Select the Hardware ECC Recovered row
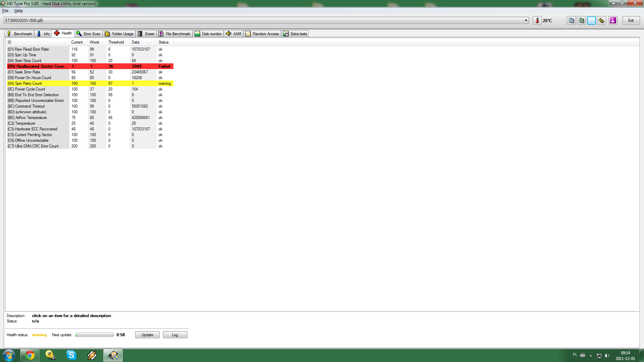The width and height of the screenshot is (644, 362). [x=90, y=129]
